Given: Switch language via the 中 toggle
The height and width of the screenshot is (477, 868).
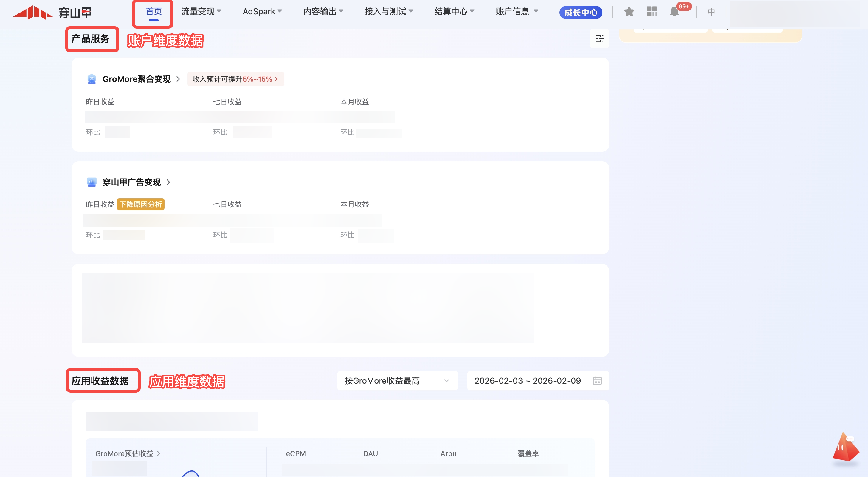Looking at the screenshot, I should [711, 12].
